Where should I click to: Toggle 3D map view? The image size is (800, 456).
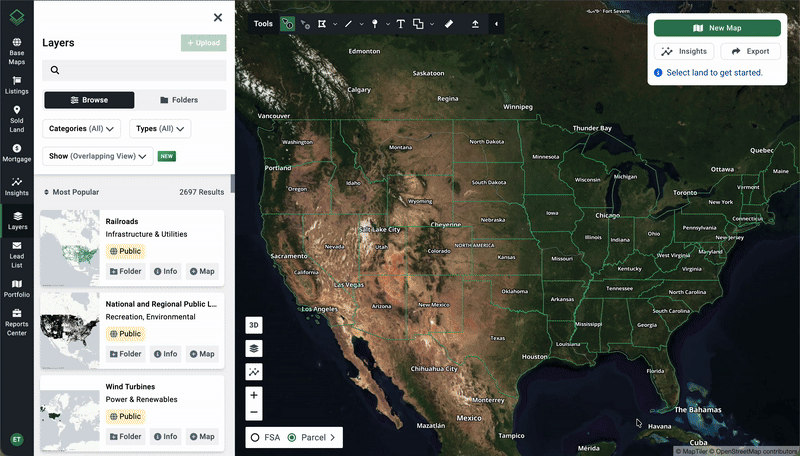[254, 325]
